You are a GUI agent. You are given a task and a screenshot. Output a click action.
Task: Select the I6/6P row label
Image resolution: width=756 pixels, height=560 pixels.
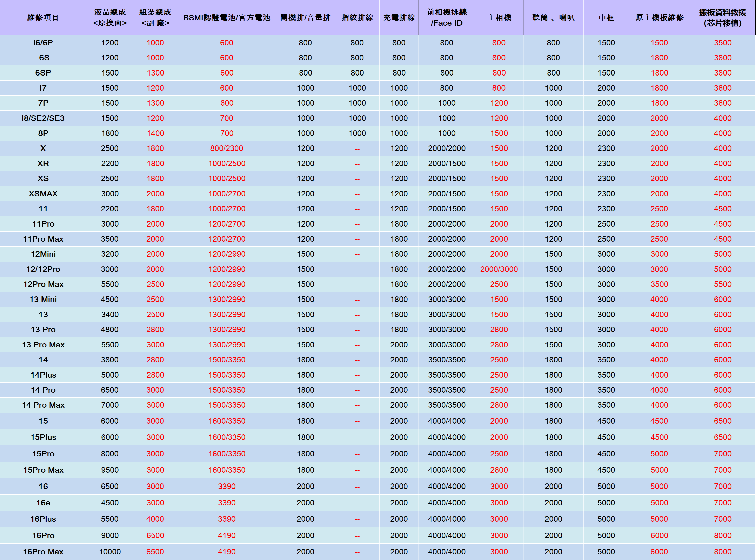pyautogui.click(x=43, y=43)
